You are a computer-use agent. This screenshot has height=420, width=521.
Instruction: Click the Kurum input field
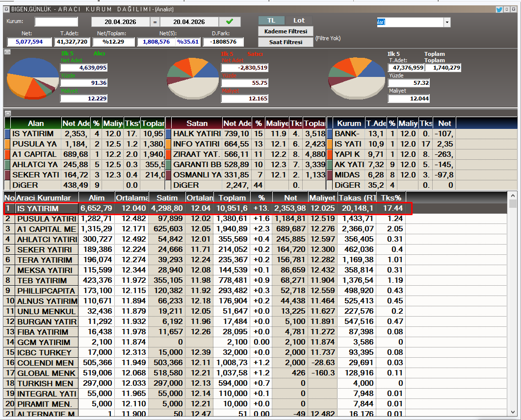(x=56, y=22)
